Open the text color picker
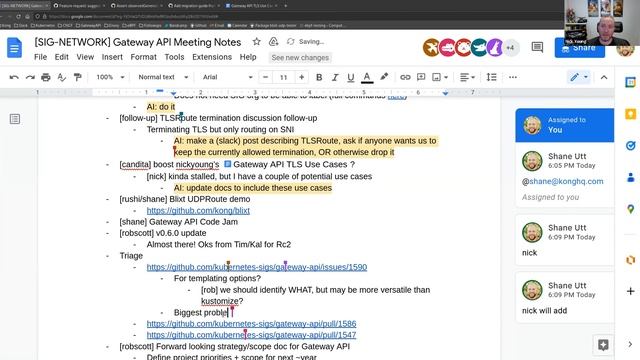The width and height of the screenshot is (640, 360). (367, 77)
